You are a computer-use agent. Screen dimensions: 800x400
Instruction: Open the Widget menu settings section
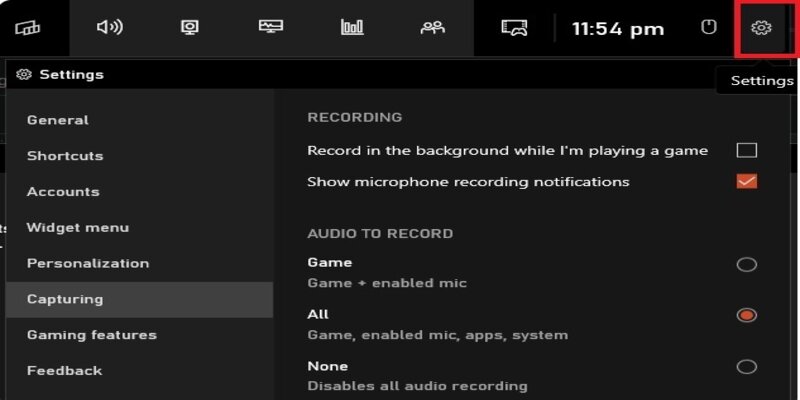tap(140, 228)
